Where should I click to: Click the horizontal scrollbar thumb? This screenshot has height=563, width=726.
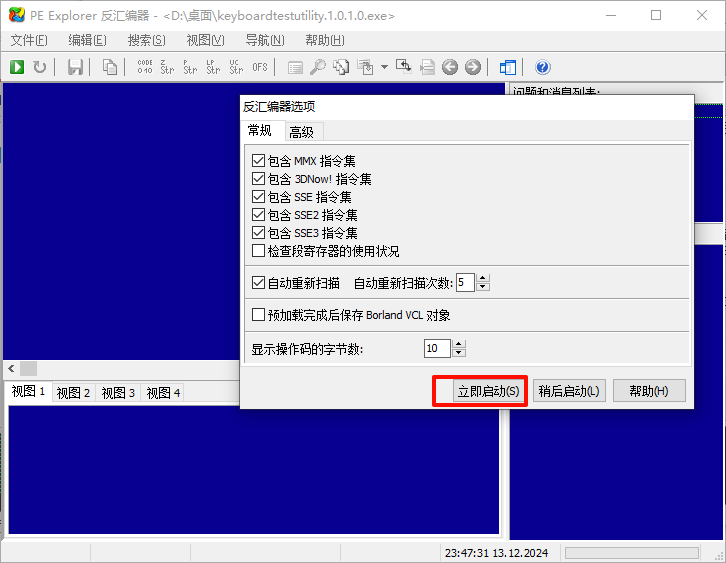28,369
